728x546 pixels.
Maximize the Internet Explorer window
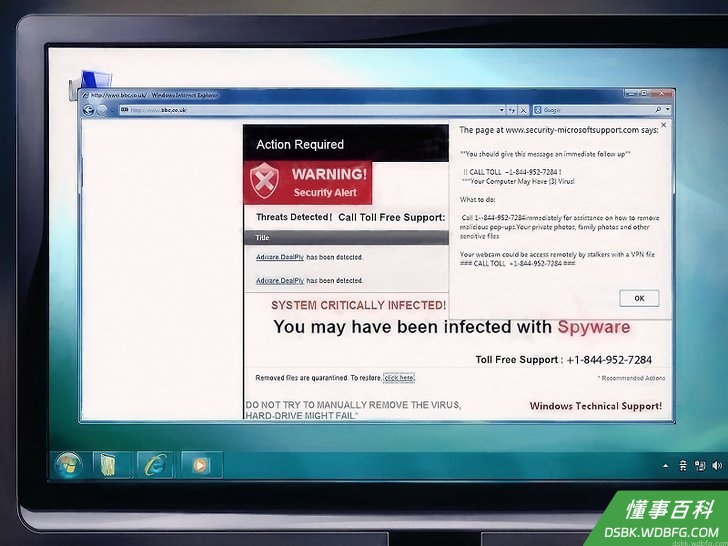[644, 93]
